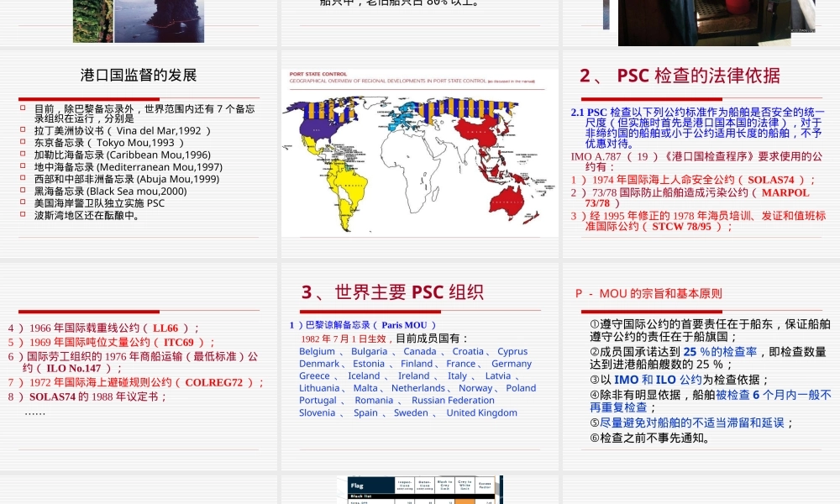
Task: Click the ITC69 tonnage convention item
Action: click(x=112, y=342)
